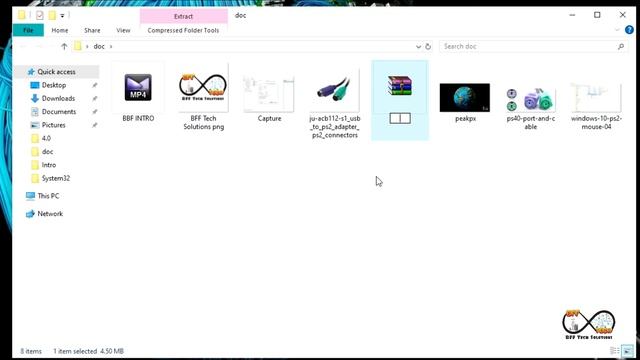640x360 pixels.
Task: Expand the ribbon with the chevron
Action: point(617,30)
